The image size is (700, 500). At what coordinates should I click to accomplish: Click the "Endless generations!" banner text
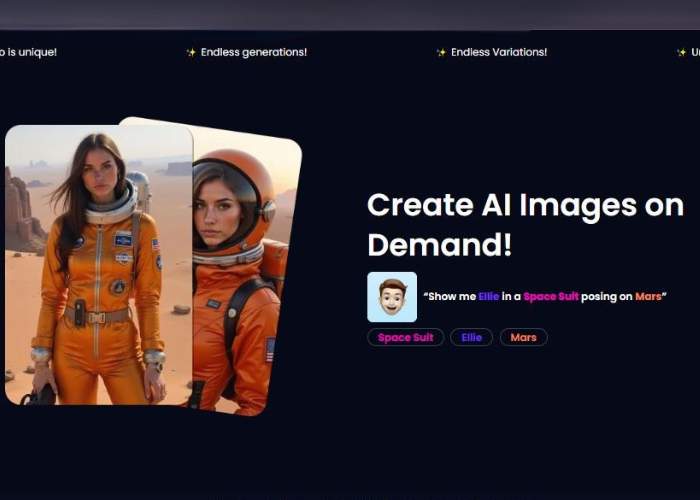[x=253, y=53]
